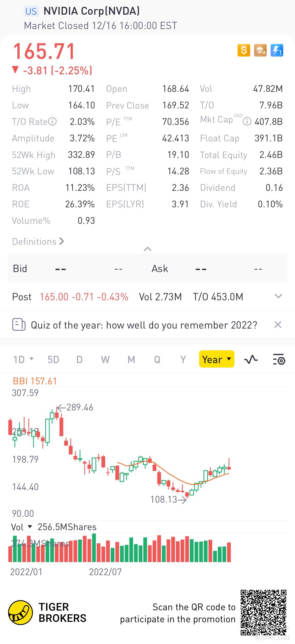Open the T/O Rate info icon

(x=52, y=121)
